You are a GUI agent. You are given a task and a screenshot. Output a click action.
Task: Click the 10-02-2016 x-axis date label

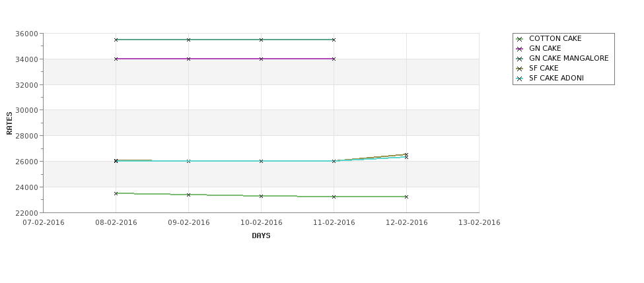(261, 223)
